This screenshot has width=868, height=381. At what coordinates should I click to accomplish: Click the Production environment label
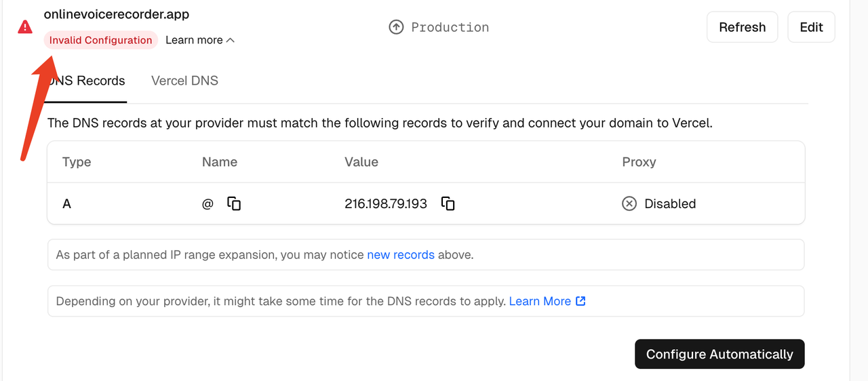point(450,27)
